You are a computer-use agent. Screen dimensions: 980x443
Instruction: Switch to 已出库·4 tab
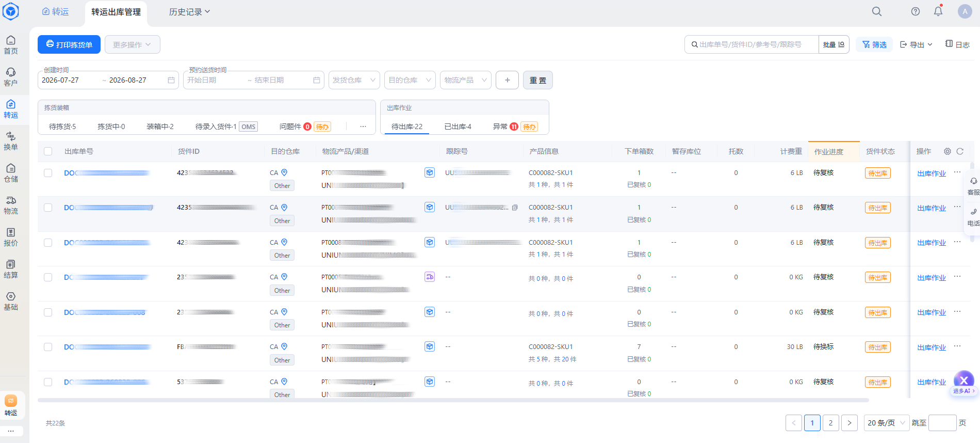click(458, 126)
